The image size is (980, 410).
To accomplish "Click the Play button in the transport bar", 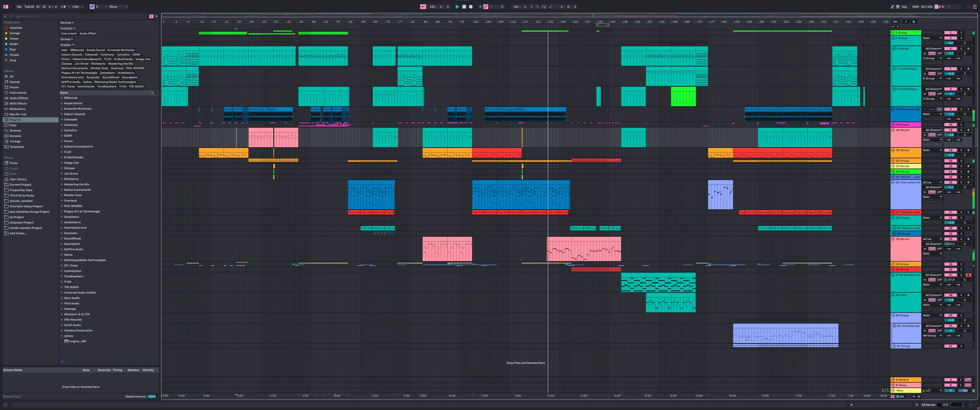I will [458, 7].
